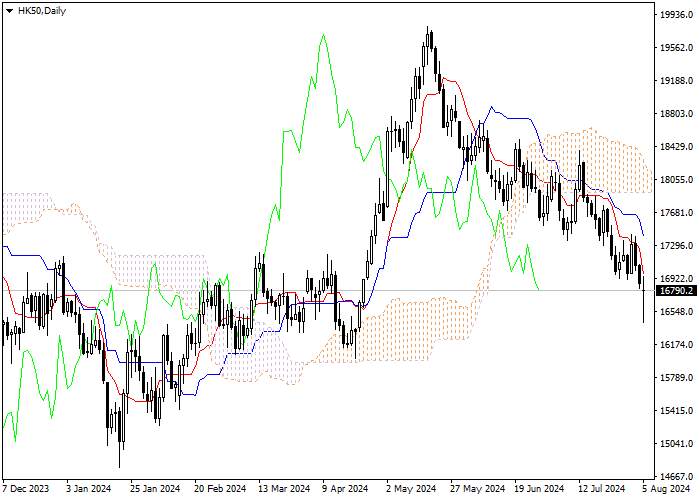This screenshot has width=700, height=500.
Task: Click the 13 Mar 2024 date label
Action: [x=284, y=489]
